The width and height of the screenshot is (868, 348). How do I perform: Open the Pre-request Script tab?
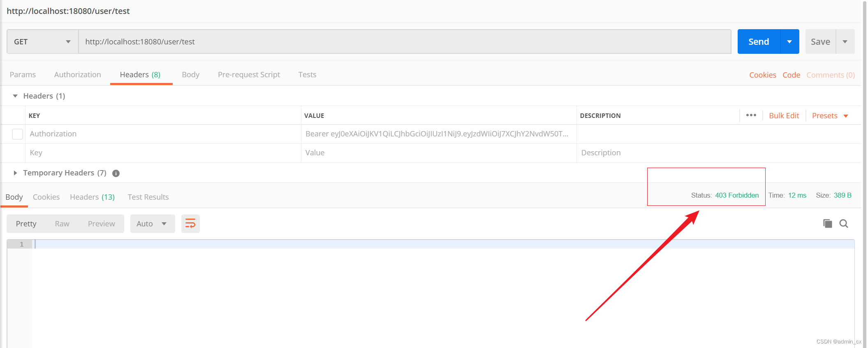click(249, 75)
